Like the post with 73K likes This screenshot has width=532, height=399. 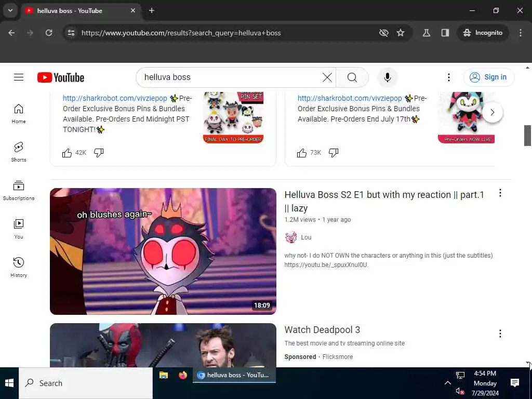302,153
